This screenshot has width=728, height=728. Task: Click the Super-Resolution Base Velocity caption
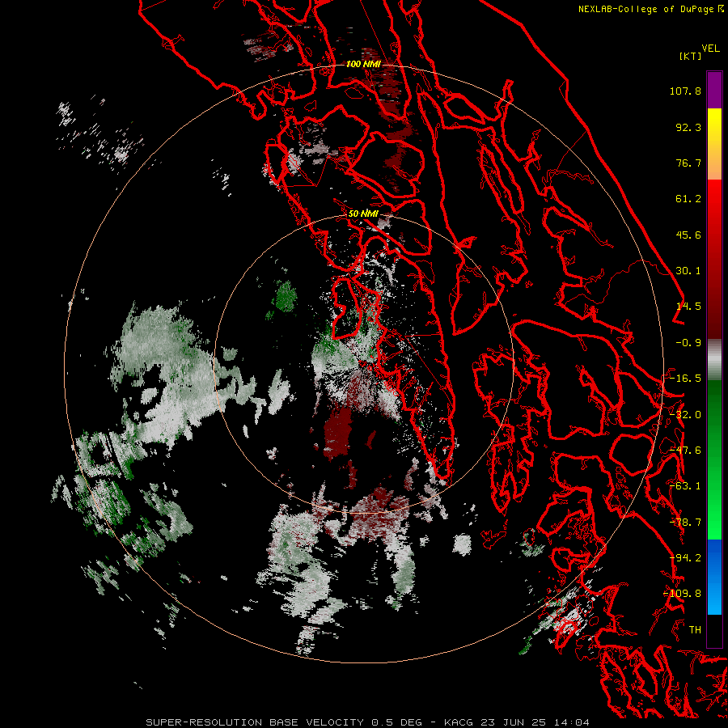coord(368,722)
